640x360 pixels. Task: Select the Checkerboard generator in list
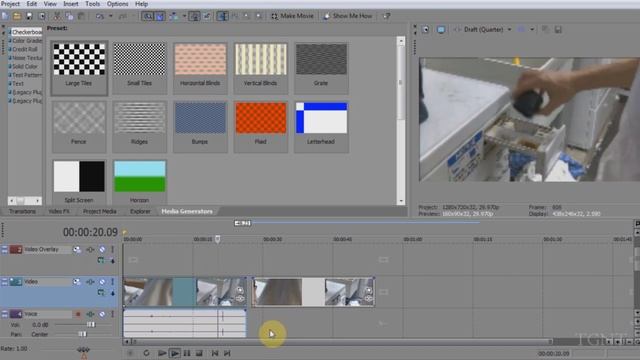point(26,32)
